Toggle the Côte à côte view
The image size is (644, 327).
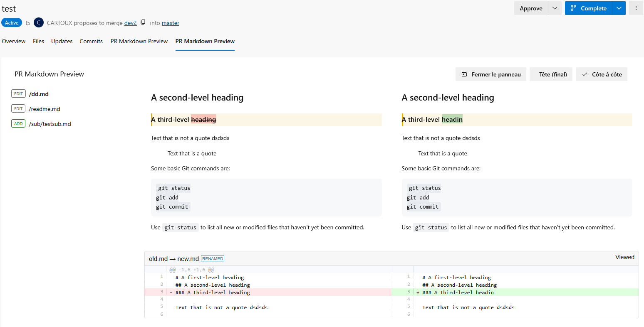click(602, 74)
